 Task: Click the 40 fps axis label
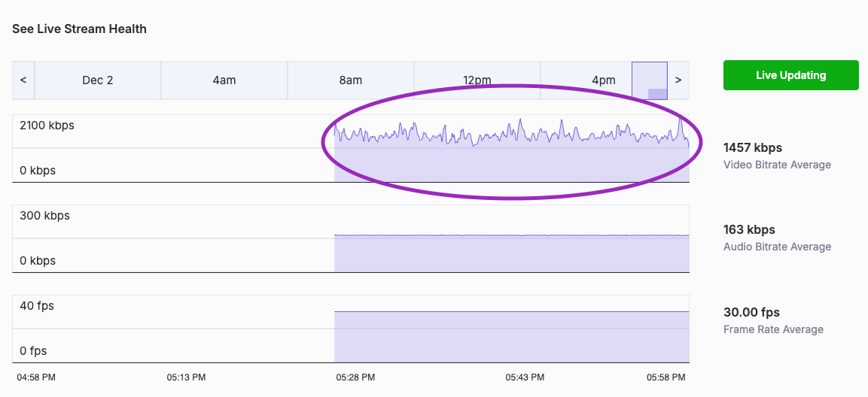click(37, 306)
